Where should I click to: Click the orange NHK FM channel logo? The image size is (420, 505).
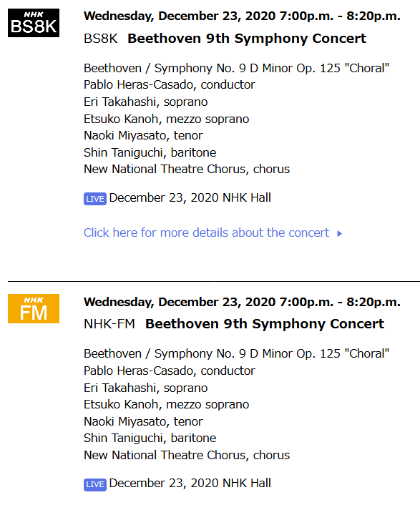(x=34, y=308)
